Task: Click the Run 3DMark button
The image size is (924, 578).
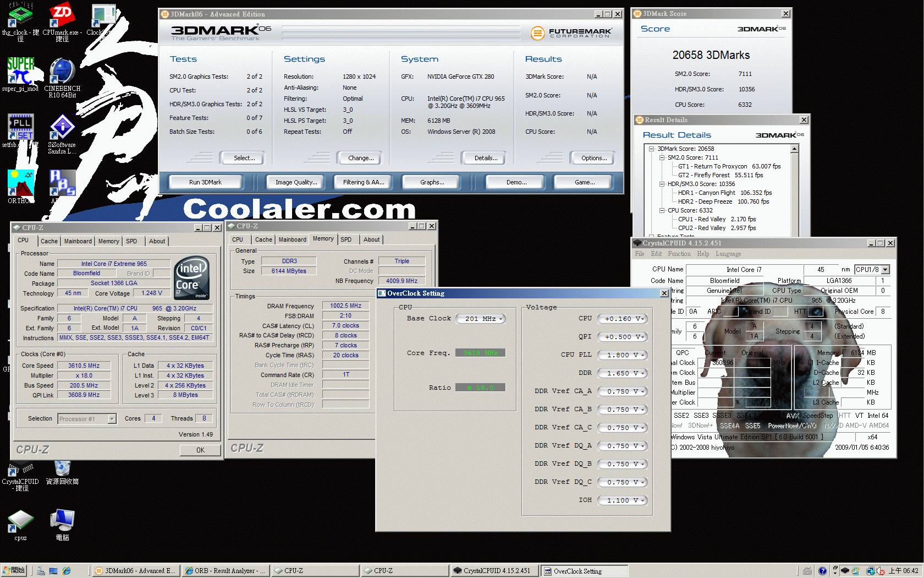Action: [x=205, y=182]
